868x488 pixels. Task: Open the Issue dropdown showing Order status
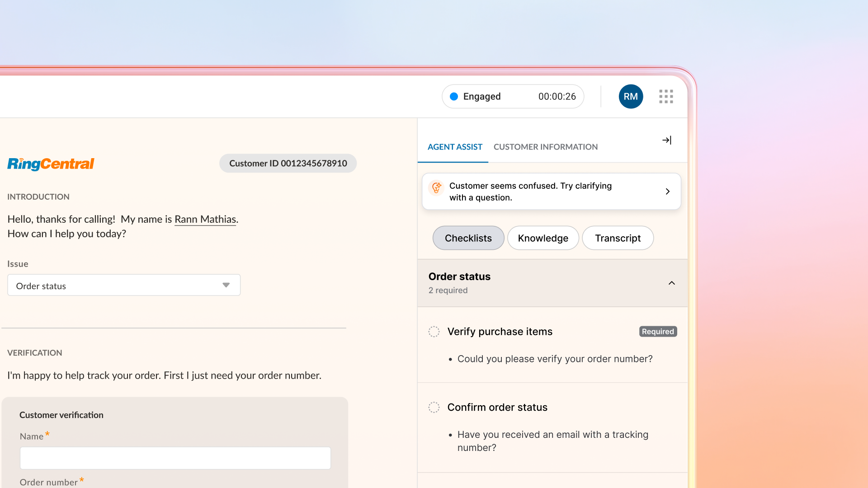pos(124,285)
